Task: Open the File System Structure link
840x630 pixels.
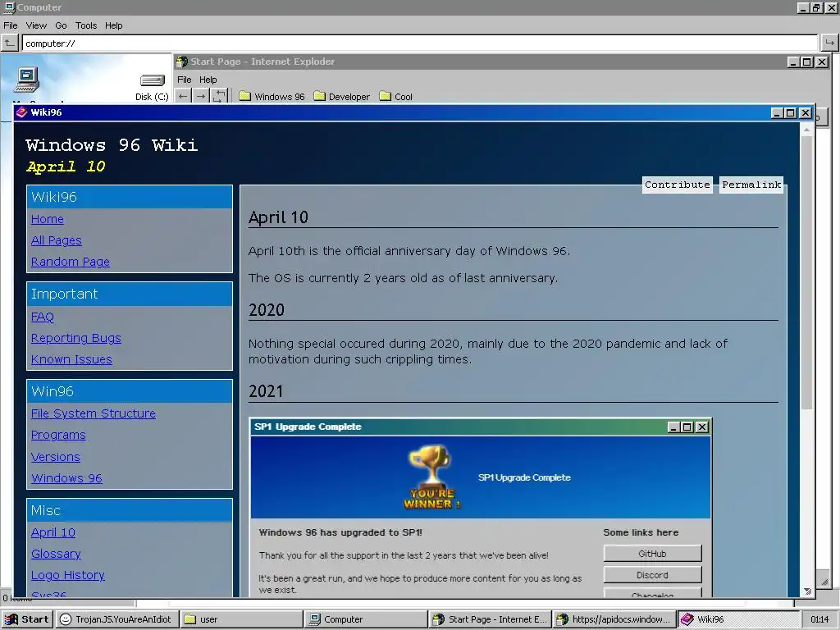Action: pyautogui.click(x=94, y=413)
